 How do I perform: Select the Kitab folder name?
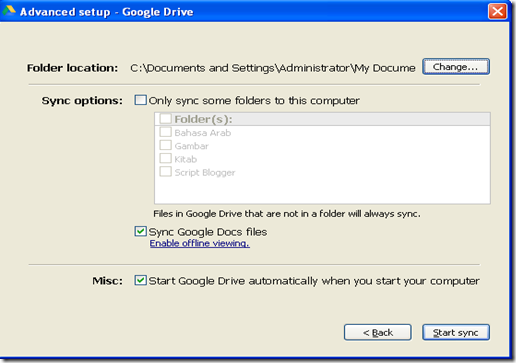pyautogui.click(x=186, y=159)
